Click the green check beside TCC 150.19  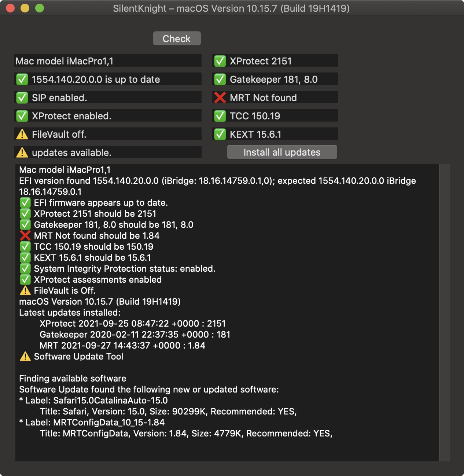(220, 116)
